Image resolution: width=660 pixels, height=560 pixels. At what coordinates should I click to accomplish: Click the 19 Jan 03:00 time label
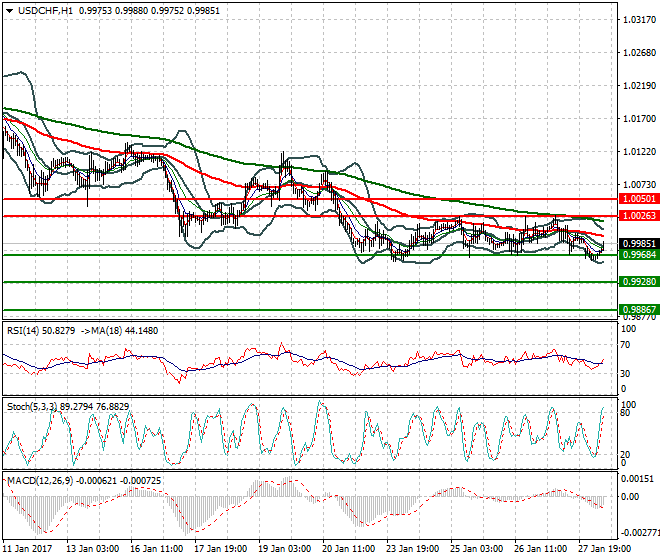(285, 549)
